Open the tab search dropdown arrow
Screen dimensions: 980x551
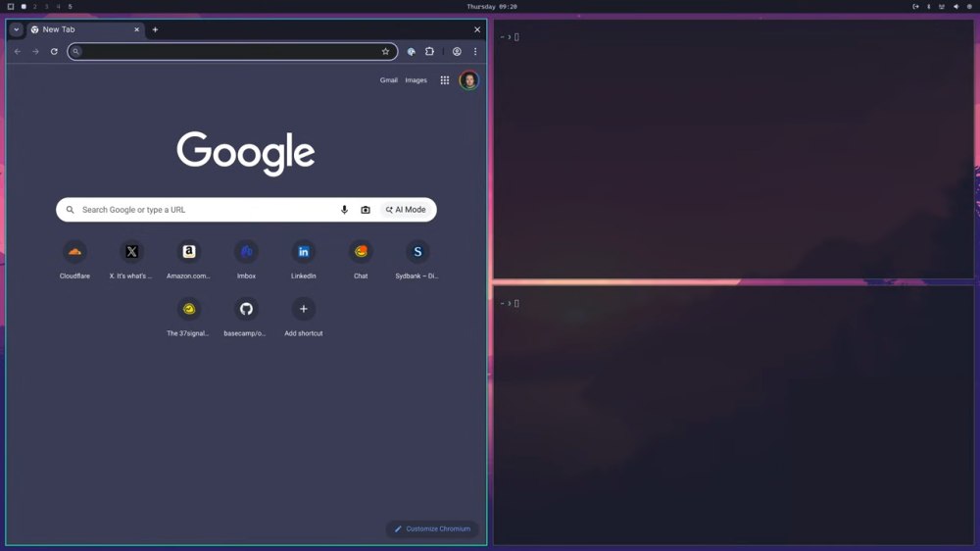click(x=17, y=29)
